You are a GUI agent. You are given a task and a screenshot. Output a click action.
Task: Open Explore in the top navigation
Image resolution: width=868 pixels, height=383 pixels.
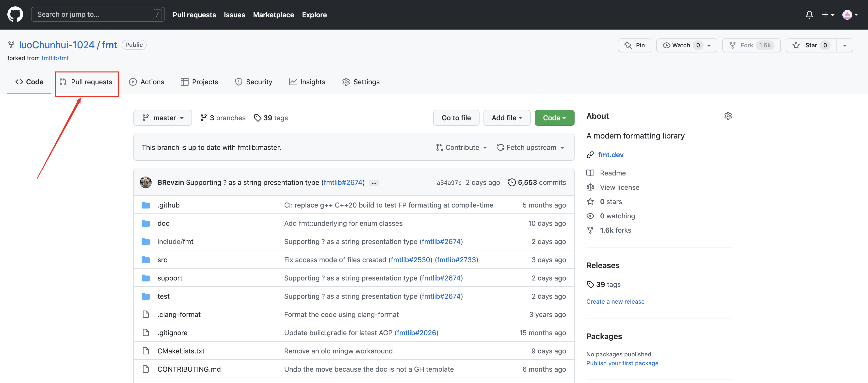(x=314, y=15)
